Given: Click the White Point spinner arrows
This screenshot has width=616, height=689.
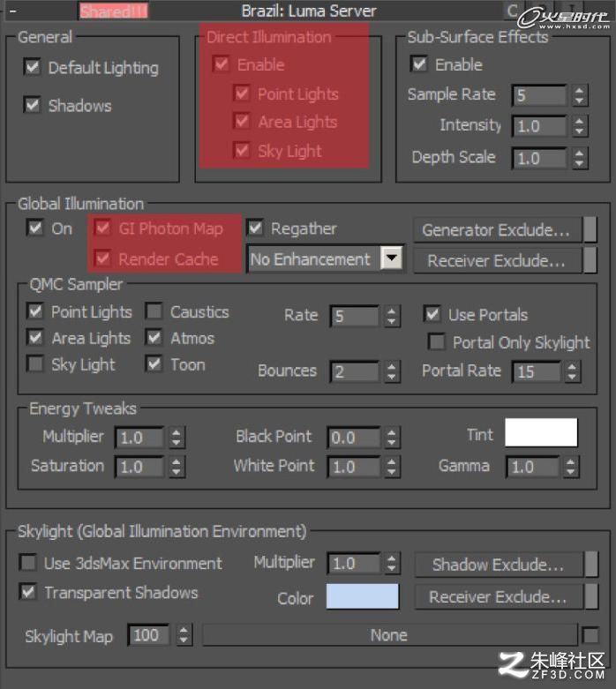Looking at the screenshot, I should pyautogui.click(x=391, y=467).
